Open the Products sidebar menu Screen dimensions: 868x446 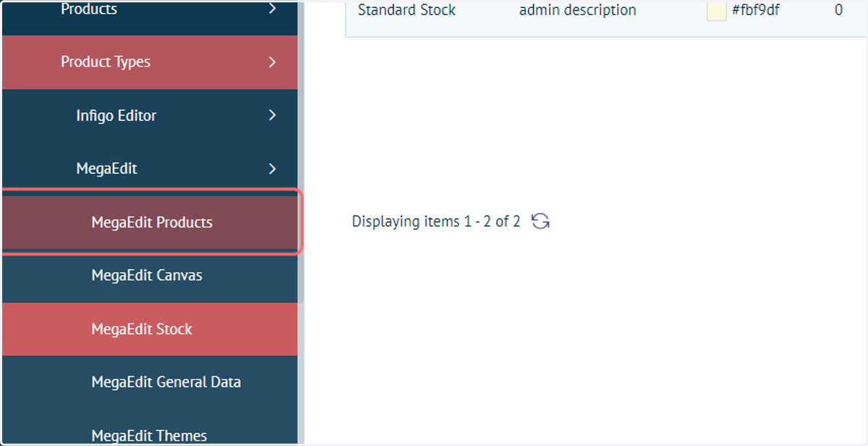coord(150,17)
